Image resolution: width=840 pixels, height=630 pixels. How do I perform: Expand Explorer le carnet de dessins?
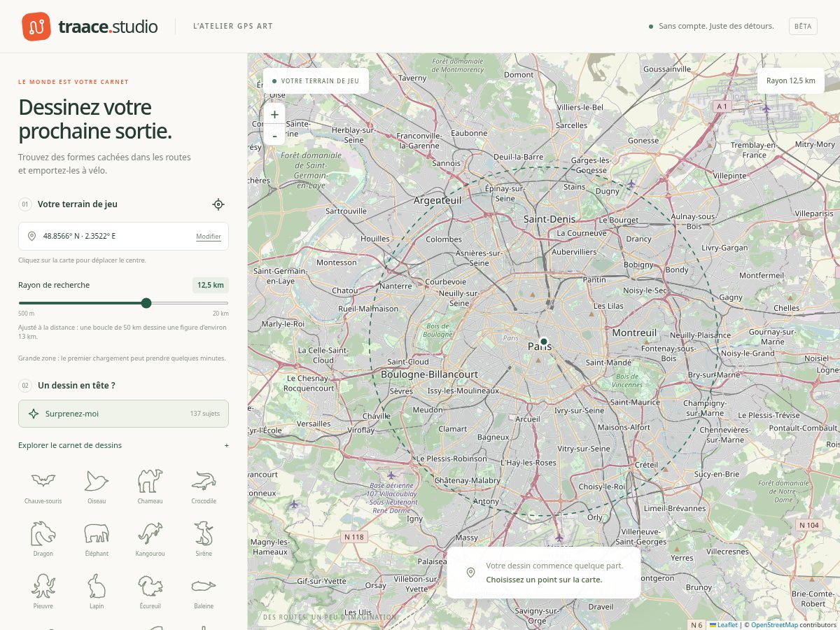[x=123, y=445]
